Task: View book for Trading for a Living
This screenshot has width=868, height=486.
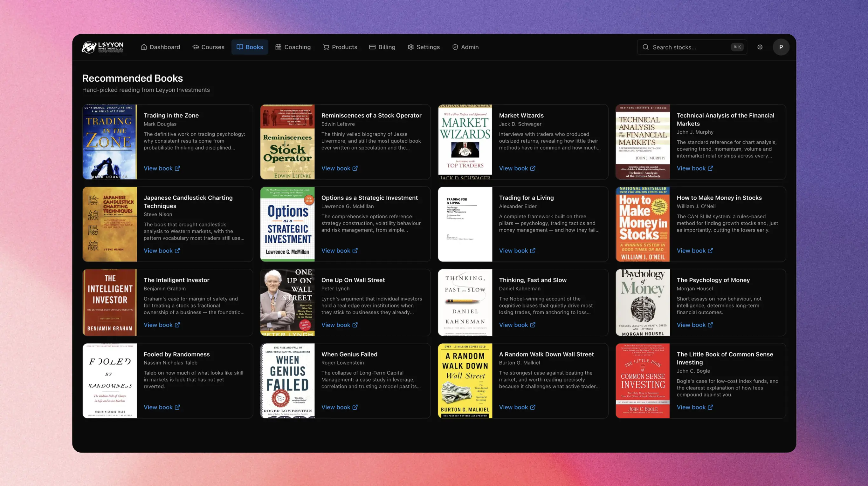Action: (x=517, y=251)
